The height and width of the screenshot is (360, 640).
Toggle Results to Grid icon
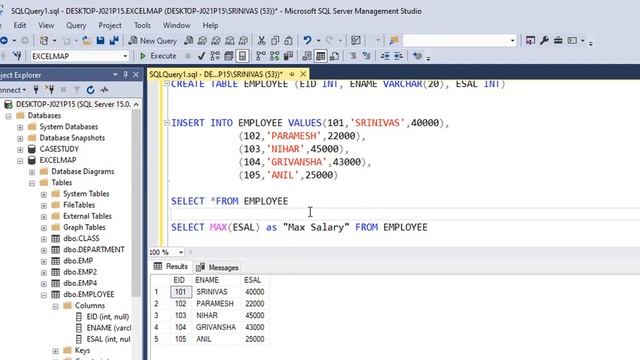click(x=321, y=56)
